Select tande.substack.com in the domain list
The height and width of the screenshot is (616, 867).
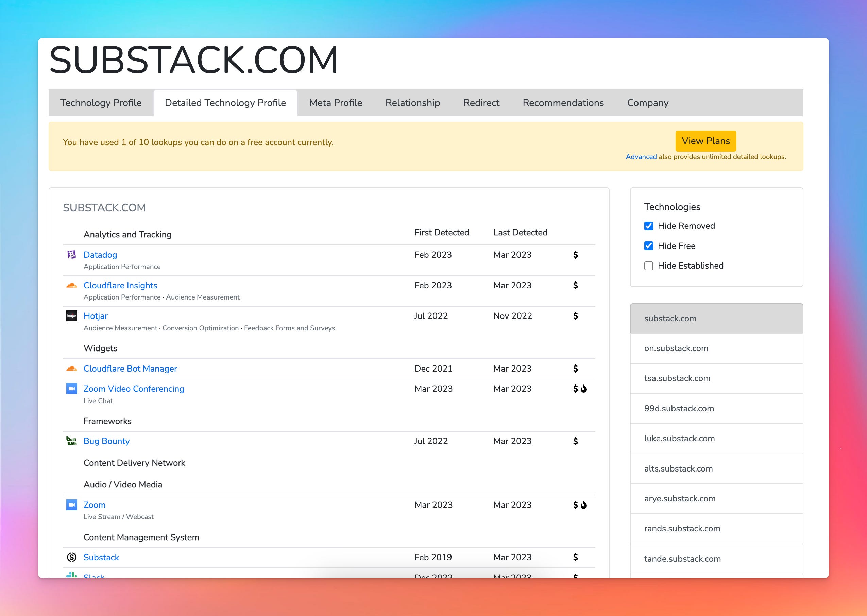[716, 559]
